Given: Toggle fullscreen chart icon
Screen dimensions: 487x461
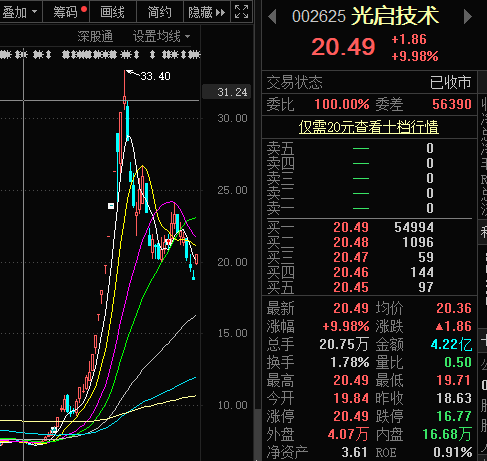Looking at the screenshot, I should [242, 12].
